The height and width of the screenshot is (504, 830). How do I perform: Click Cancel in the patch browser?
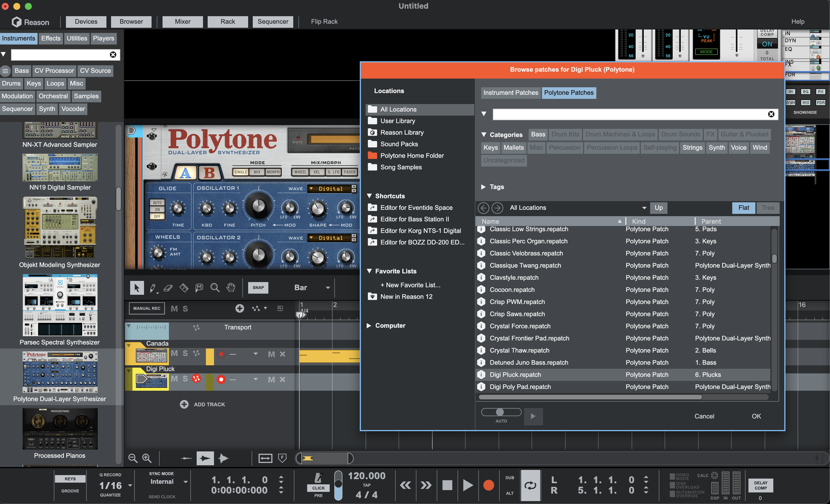704,416
